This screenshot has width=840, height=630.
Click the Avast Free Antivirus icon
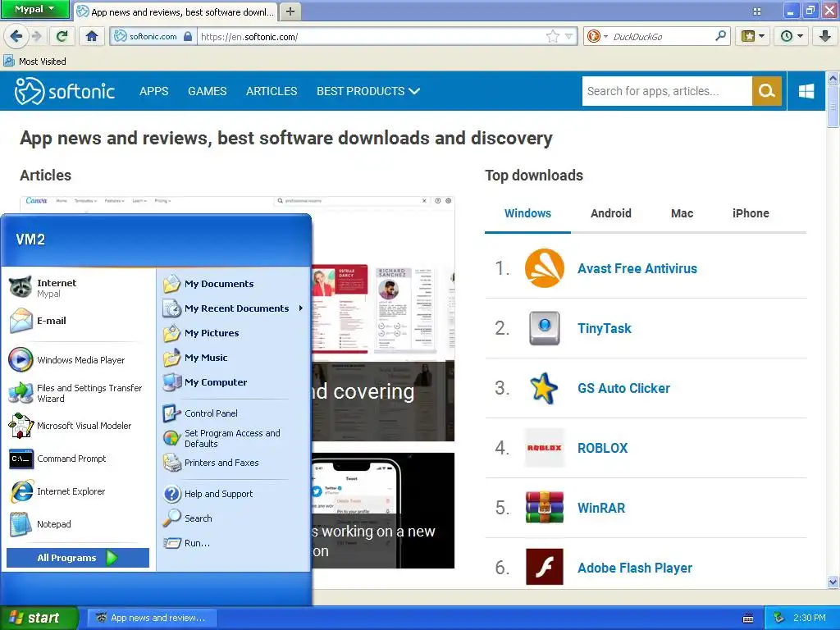pyautogui.click(x=545, y=268)
